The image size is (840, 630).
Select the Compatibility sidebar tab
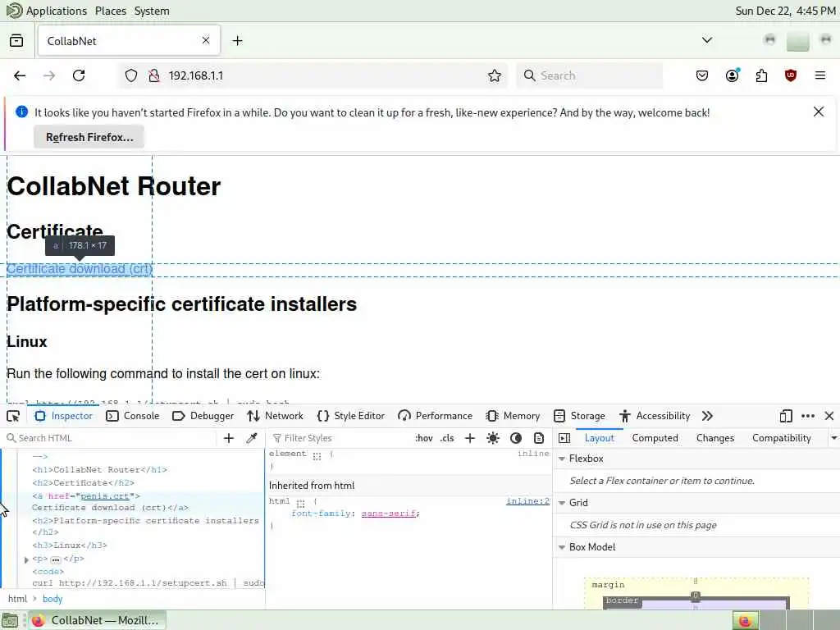(781, 438)
